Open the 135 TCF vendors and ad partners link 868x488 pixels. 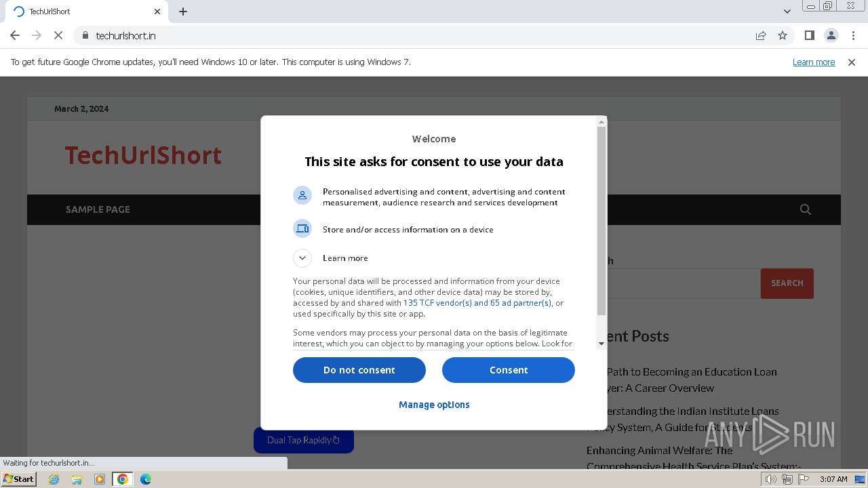(477, 303)
